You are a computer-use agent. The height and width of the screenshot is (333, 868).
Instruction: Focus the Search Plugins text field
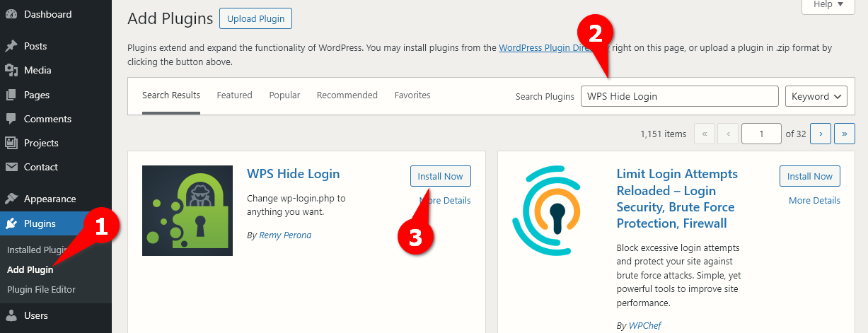tap(679, 96)
